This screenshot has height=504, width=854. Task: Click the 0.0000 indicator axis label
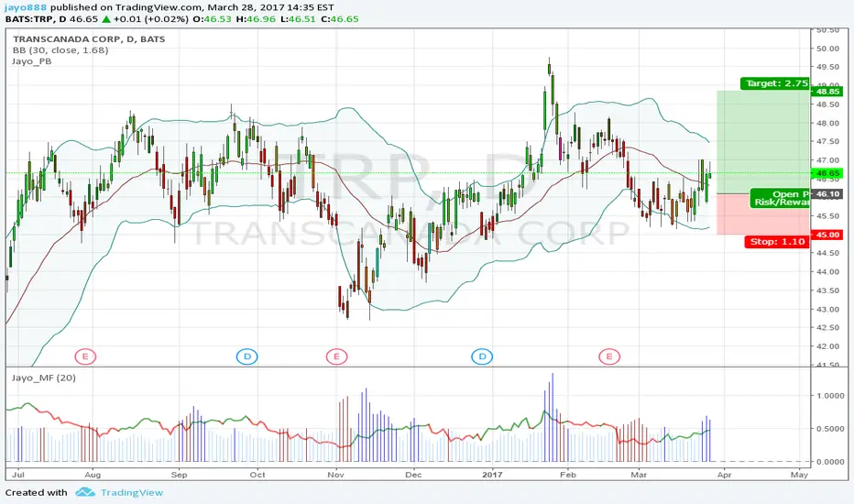coord(830,462)
